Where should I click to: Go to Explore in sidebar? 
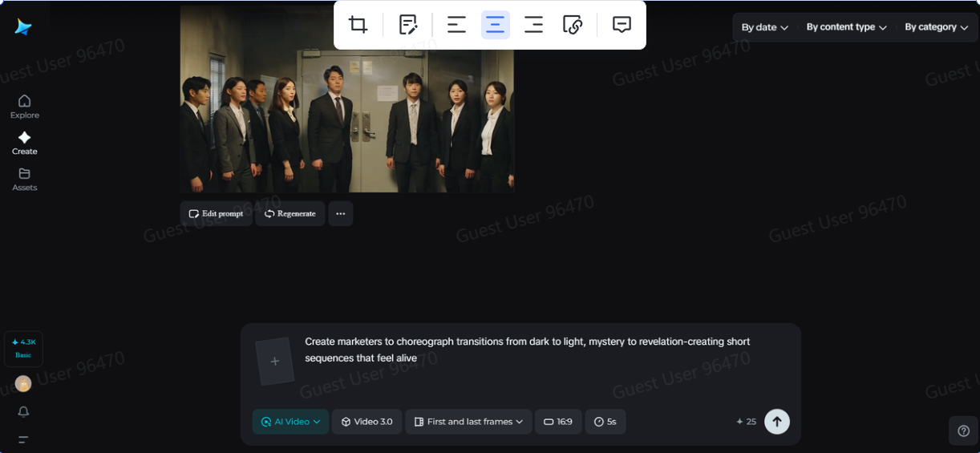coord(24,106)
